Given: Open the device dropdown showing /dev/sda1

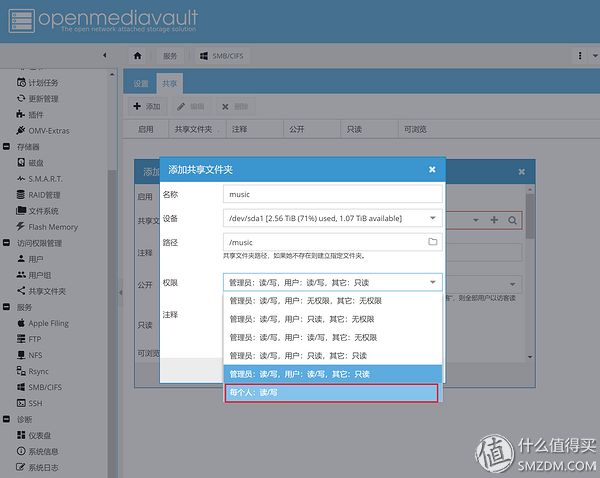Looking at the screenshot, I should click(333, 218).
